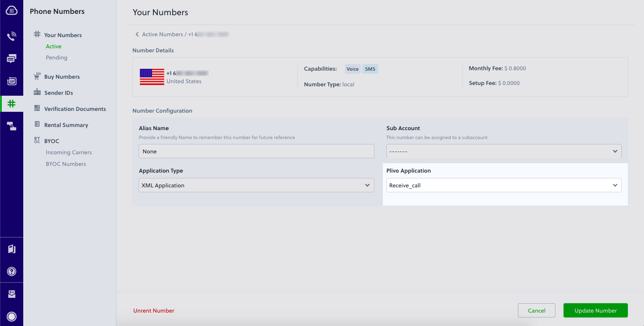The height and width of the screenshot is (326, 644).
Task: Open the docs book icon in sidebar
Action: (x=12, y=249)
